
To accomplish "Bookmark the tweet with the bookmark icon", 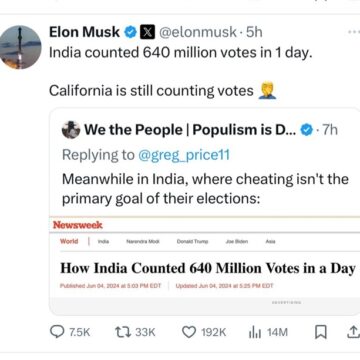I will pos(321,332).
